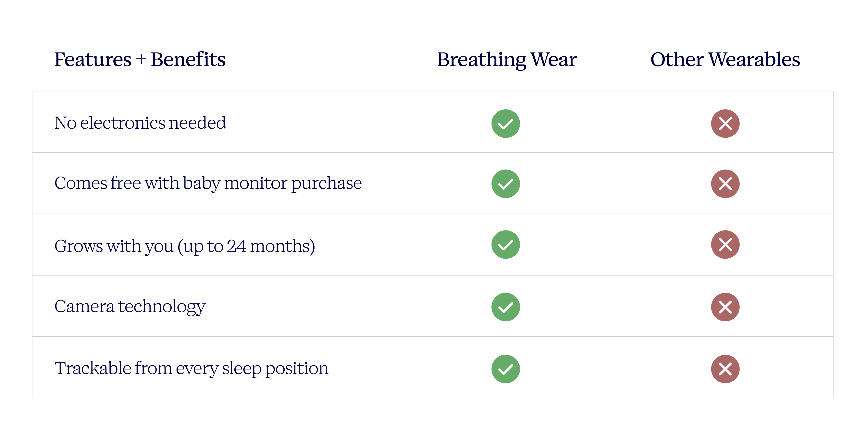Click green checkmark for Trackable sleep position row

505,369
